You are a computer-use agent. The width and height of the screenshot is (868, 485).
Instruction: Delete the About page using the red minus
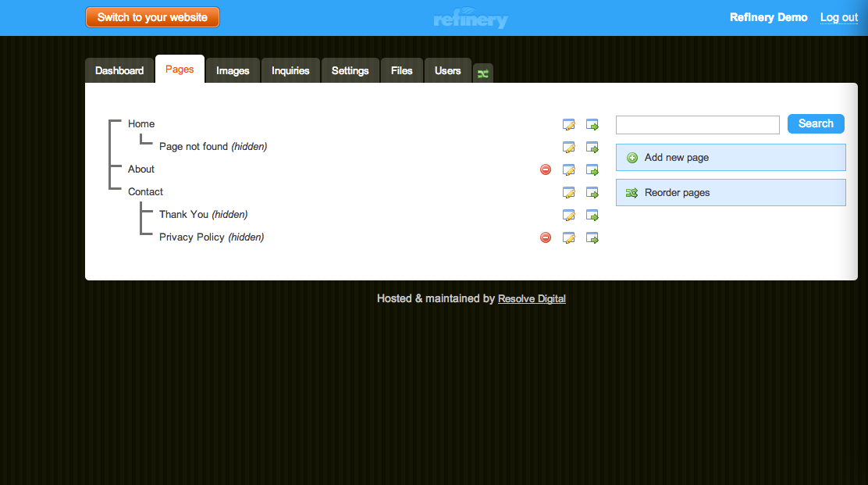click(x=545, y=169)
